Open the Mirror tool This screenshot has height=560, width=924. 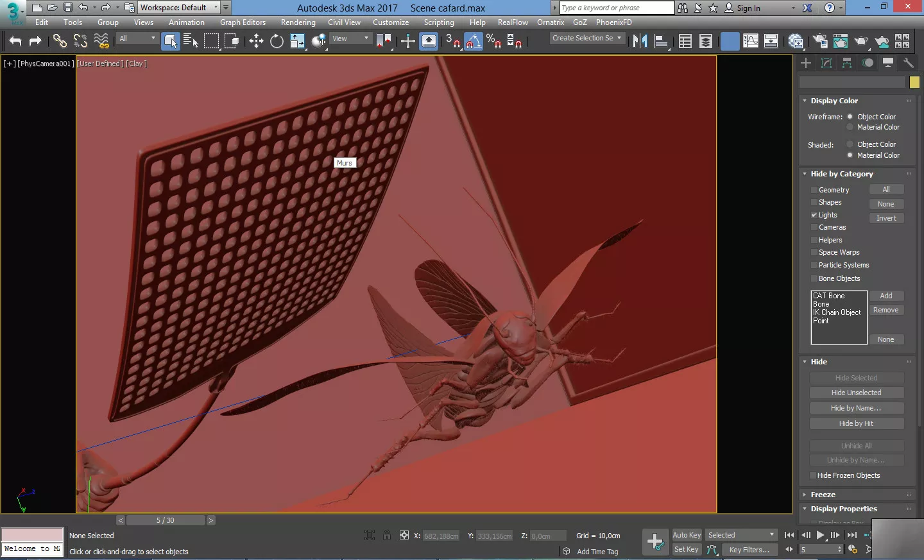pyautogui.click(x=640, y=41)
